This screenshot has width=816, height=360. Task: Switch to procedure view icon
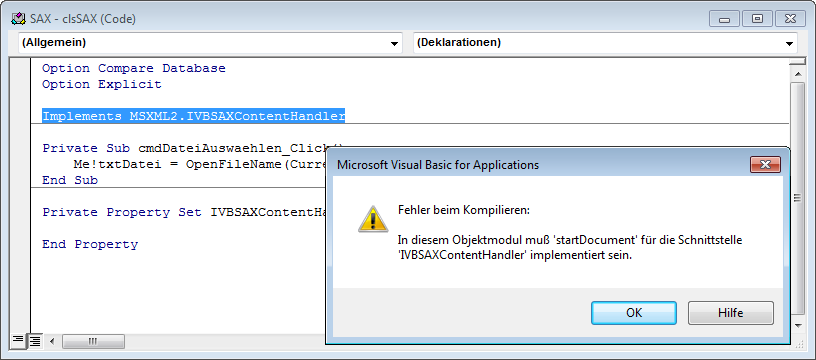[x=18, y=341]
